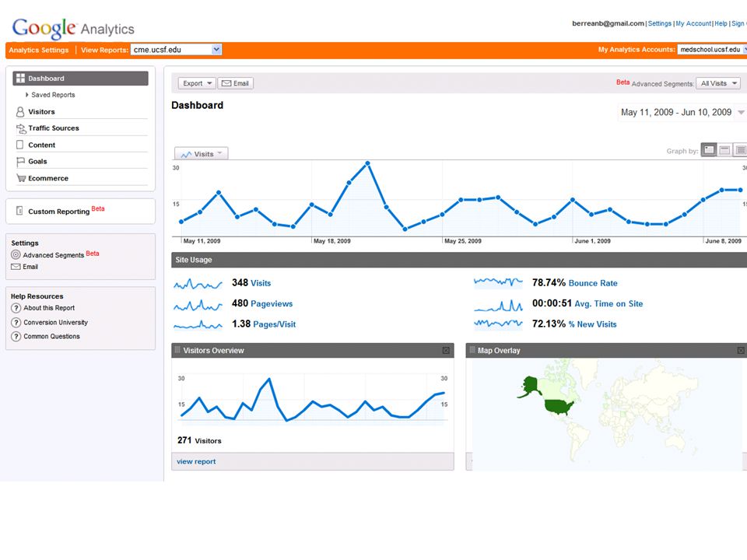This screenshot has height=560, width=747.
Task: Open the Bounce Rate report link
Action: click(593, 283)
